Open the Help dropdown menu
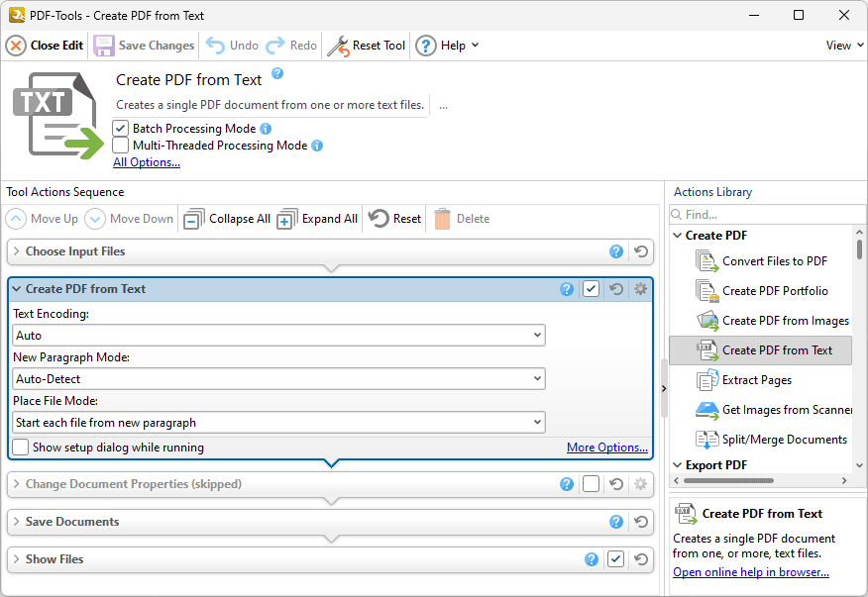Screen dimensions: 868x597 pos(447,46)
